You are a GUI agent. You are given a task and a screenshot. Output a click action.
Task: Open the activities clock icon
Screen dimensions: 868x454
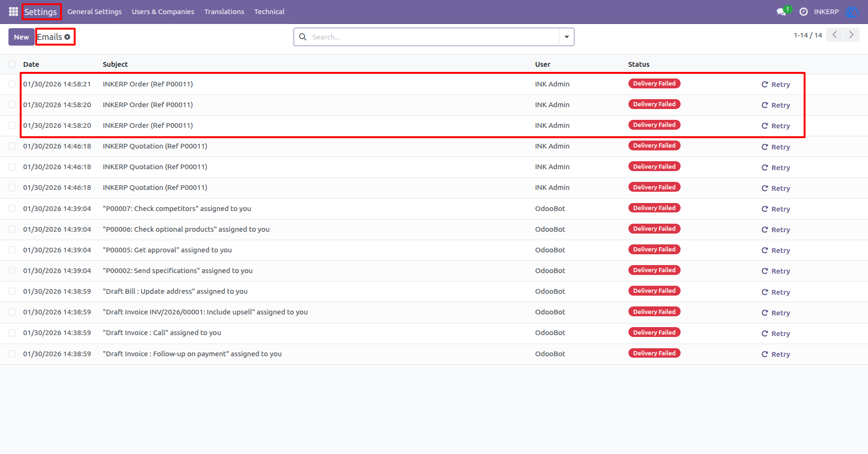[x=804, y=11]
